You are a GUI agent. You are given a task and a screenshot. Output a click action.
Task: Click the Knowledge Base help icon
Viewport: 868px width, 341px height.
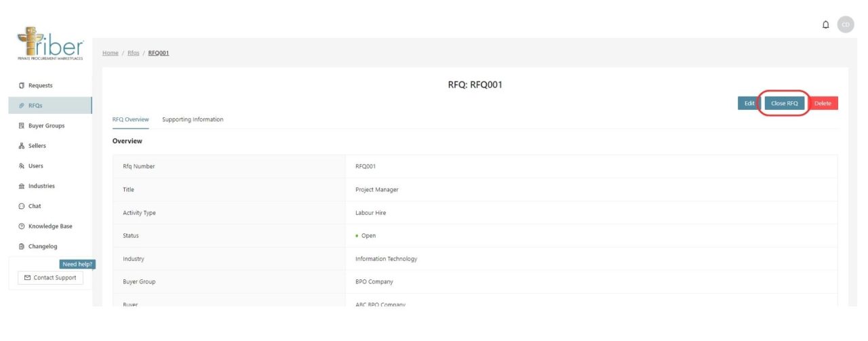[x=22, y=226]
